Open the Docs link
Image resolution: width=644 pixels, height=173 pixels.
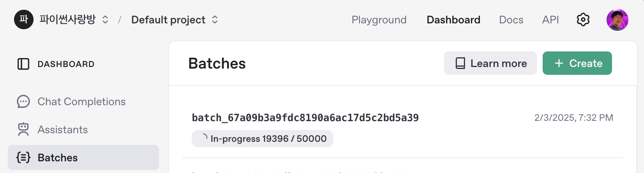pyautogui.click(x=511, y=20)
